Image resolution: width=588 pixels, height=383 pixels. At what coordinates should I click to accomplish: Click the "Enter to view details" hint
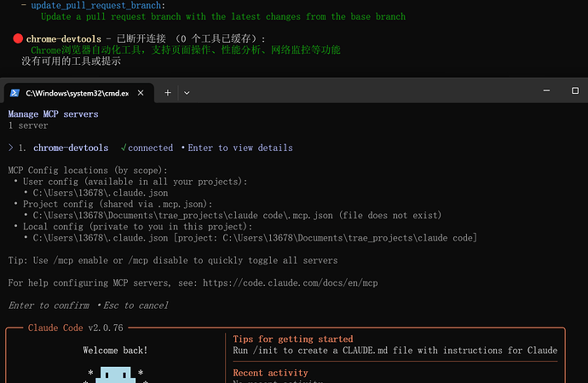click(239, 148)
